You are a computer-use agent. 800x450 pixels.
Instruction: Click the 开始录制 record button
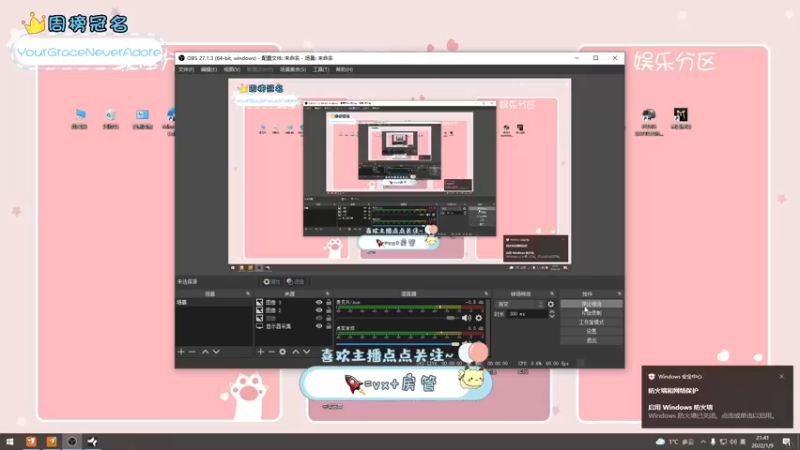point(591,313)
